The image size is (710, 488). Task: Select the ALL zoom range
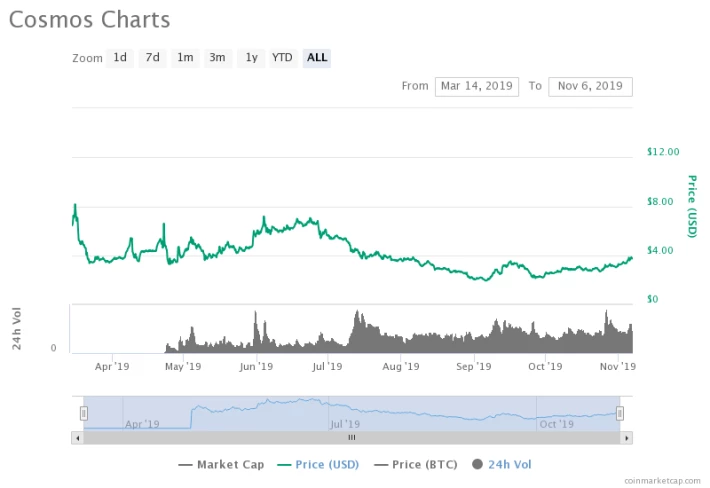[x=317, y=58]
